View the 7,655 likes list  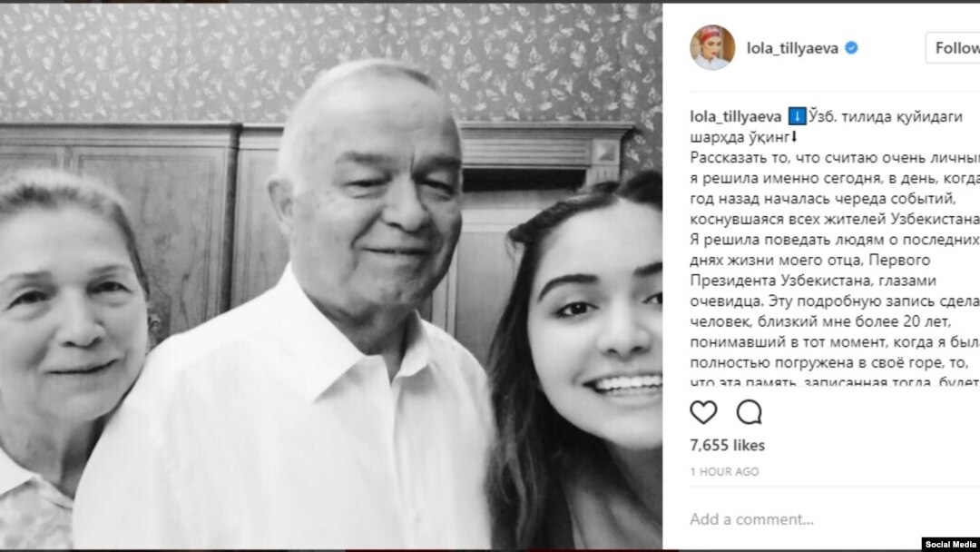tap(728, 445)
